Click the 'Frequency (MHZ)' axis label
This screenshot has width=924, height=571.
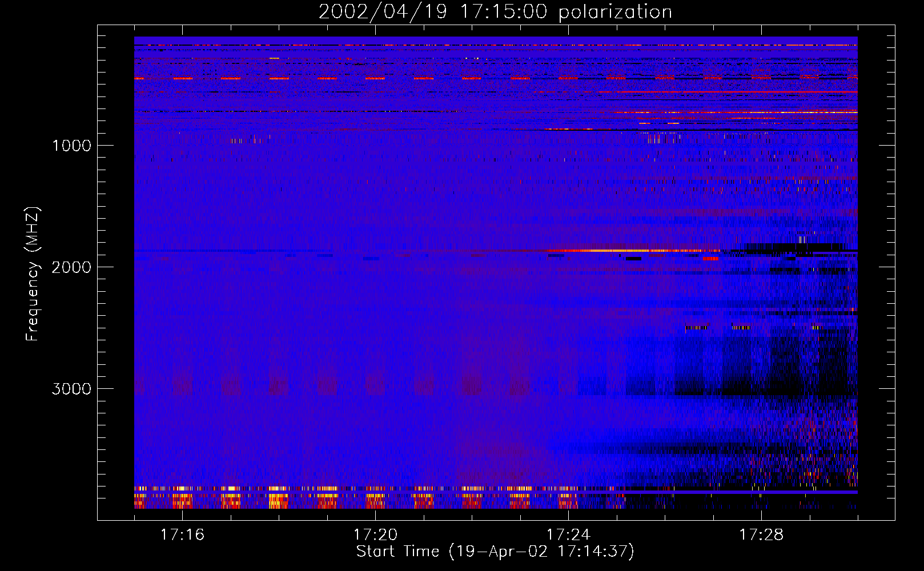[x=32, y=274]
